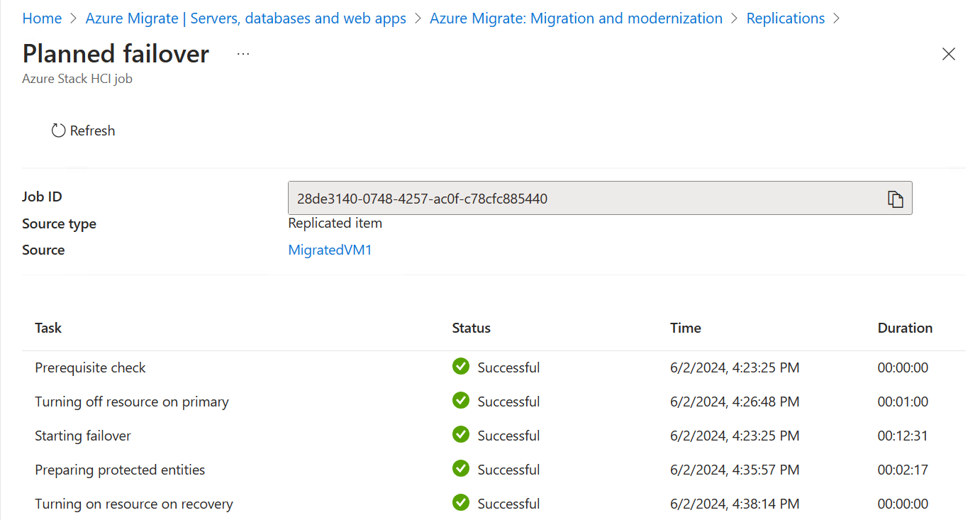Click the Task column header
The height and width of the screenshot is (520, 980).
pyautogui.click(x=48, y=328)
